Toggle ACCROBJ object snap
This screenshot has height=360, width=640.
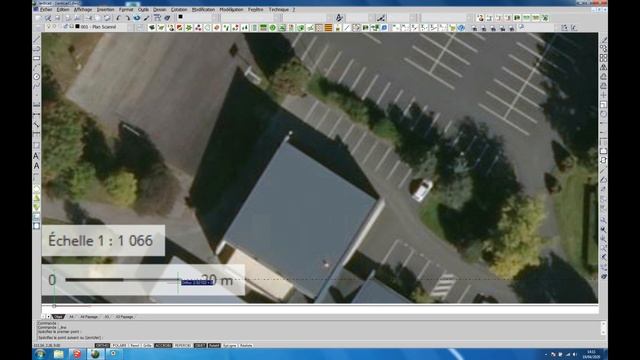coord(163,346)
